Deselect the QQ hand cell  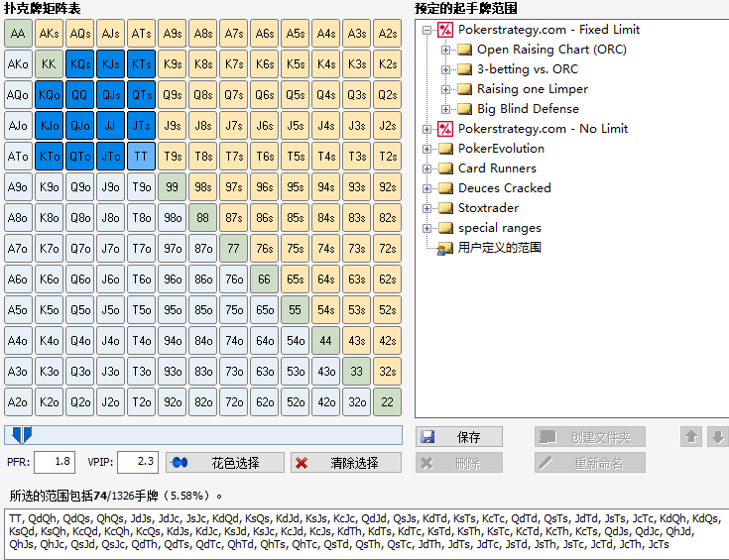click(x=80, y=95)
